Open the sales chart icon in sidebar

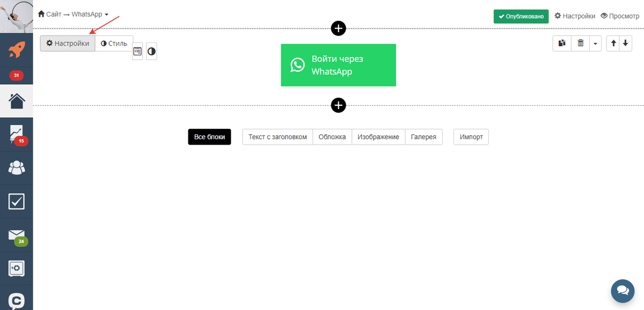pos(16,134)
